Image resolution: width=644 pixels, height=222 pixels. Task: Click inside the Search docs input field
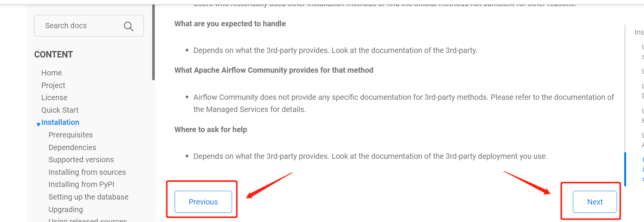[x=76, y=26]
